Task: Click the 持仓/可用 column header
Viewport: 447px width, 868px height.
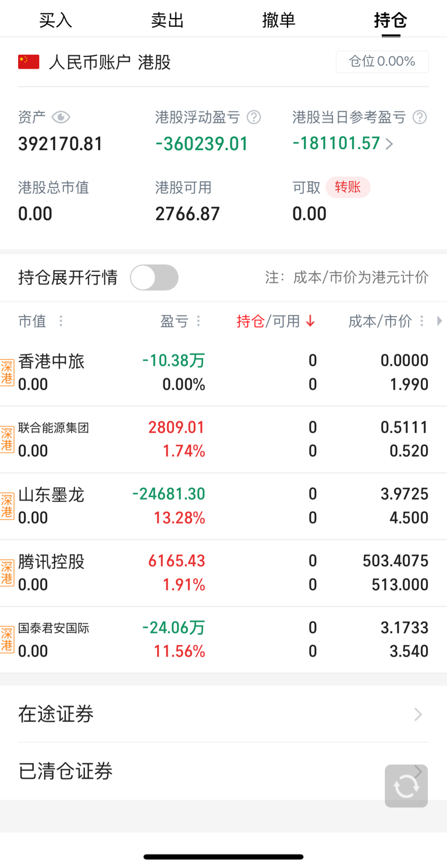Action: coord(268,321)
